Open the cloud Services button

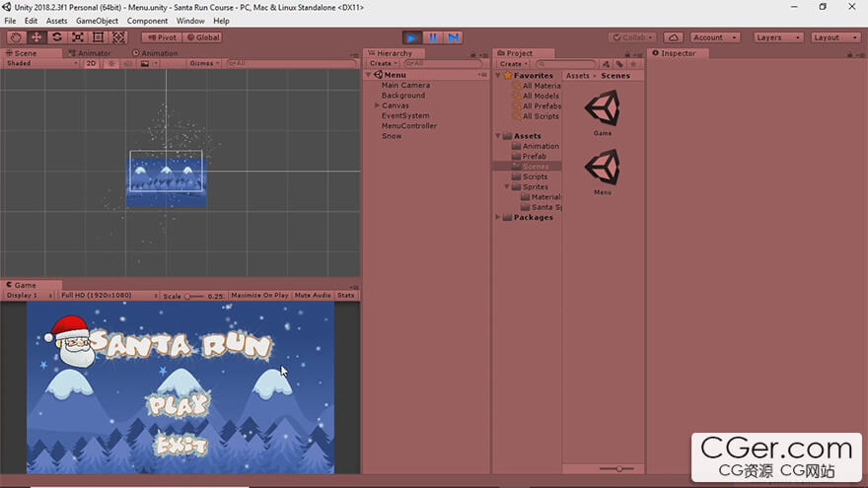(x=673, y=37)
